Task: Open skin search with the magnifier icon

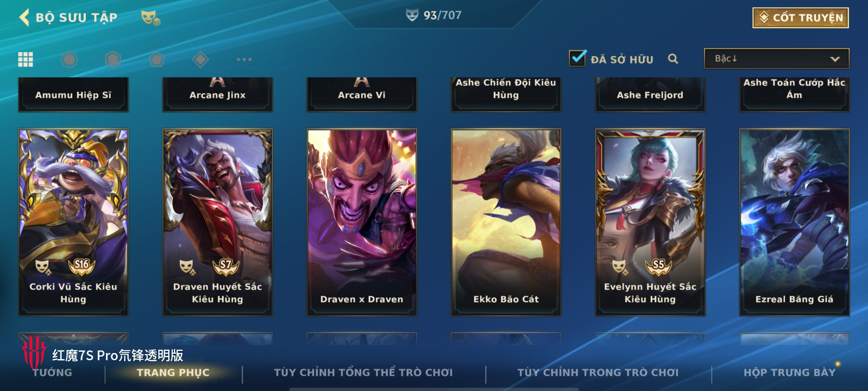Action: [673, 59]
